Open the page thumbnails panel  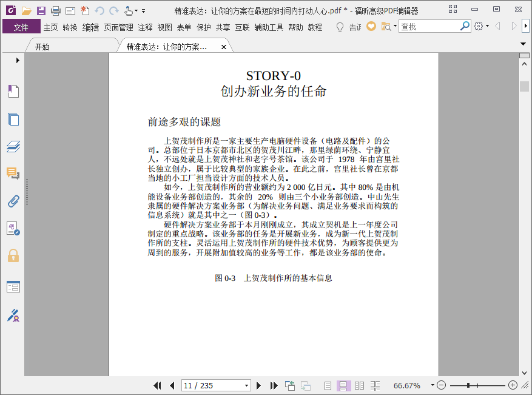(x=13, y=119)
